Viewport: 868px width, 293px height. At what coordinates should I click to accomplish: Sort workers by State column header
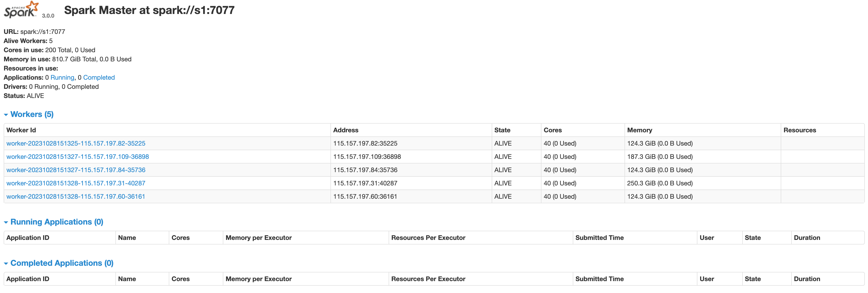pyautogui.click(x=502, y=130)
